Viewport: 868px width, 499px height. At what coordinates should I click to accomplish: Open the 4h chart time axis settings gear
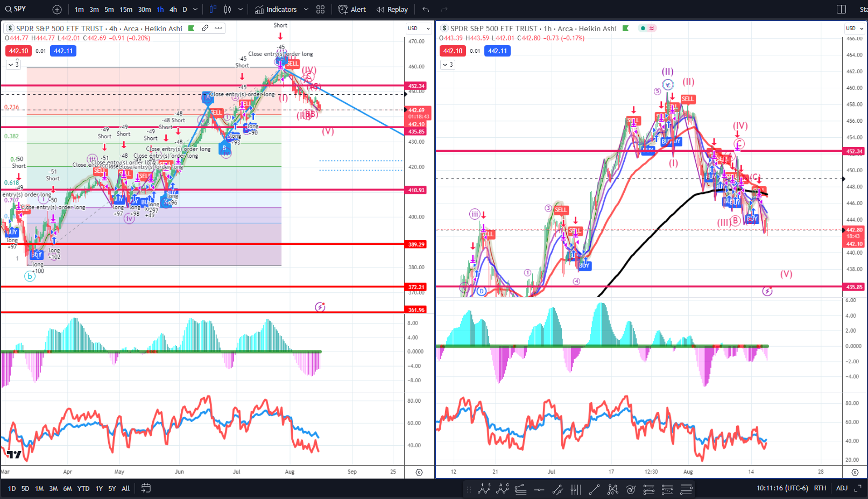419,472
